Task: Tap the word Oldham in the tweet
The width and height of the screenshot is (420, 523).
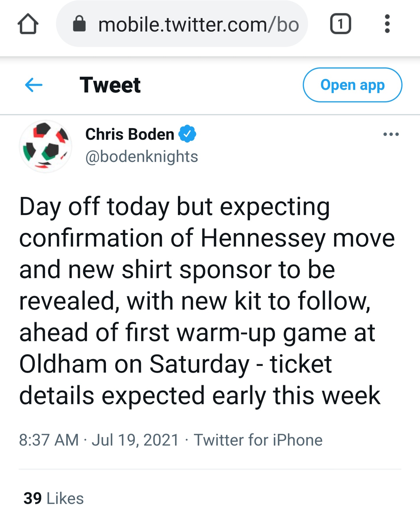Action: pos(63,364)
